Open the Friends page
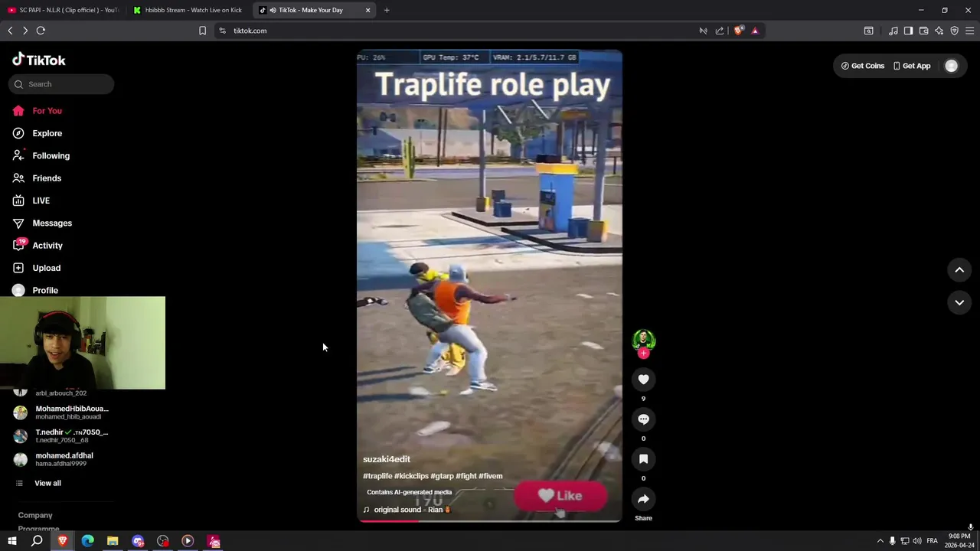Image resolution: width=980 pixels, height=551 pixels. [x=37, y=178]
